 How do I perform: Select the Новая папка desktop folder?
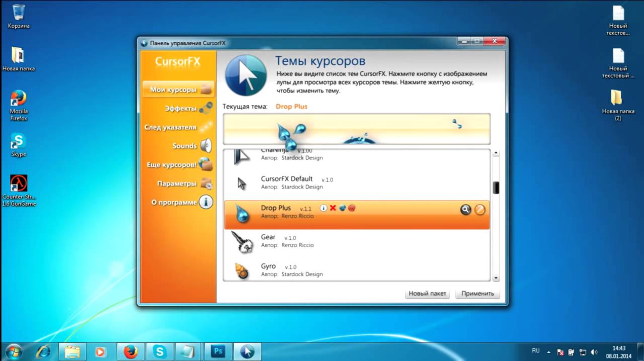click(19, 59)
